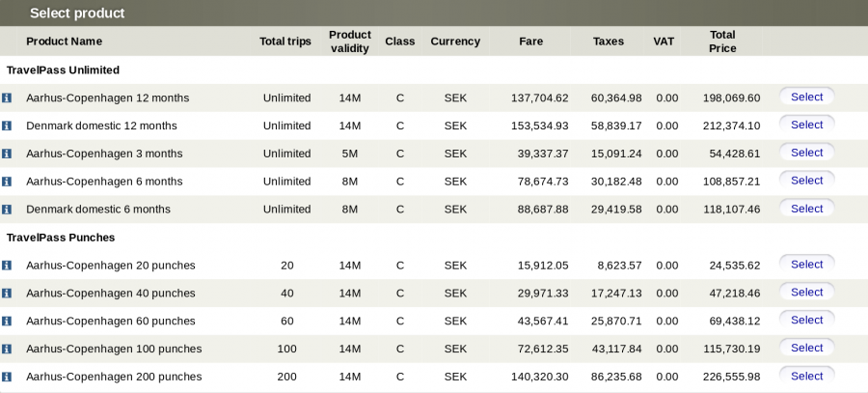The image size is (868, 393).
Task: Show info for Aarhus-Copenhagen 60 punches
Action: (7, 322)
